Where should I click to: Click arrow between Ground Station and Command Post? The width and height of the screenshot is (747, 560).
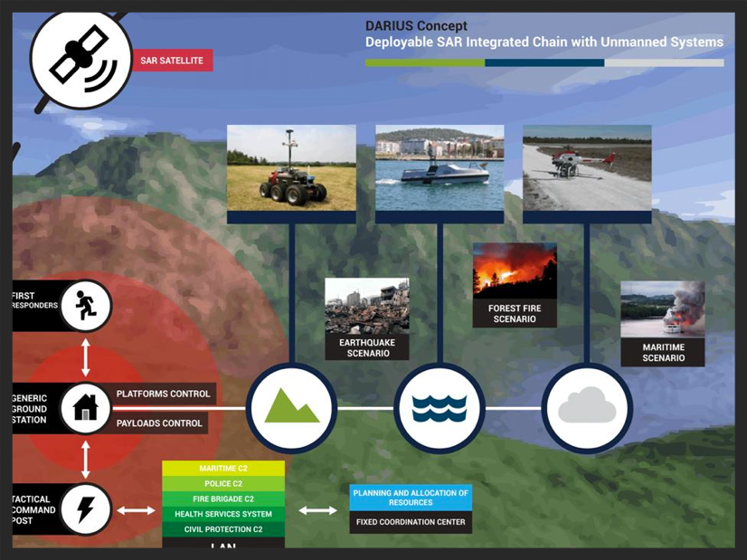pyautogui.click(x=86, y=460)
